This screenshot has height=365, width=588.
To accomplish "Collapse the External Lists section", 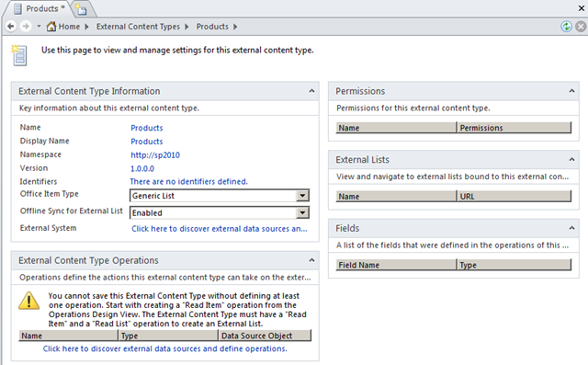I will (x=571, y=159).
